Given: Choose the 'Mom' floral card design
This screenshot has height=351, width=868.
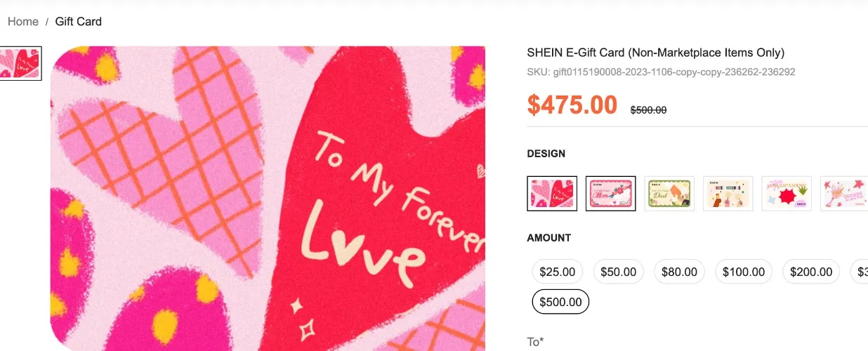Looking at the screenshot, I should pyautogui.click(x=611, y=193).
